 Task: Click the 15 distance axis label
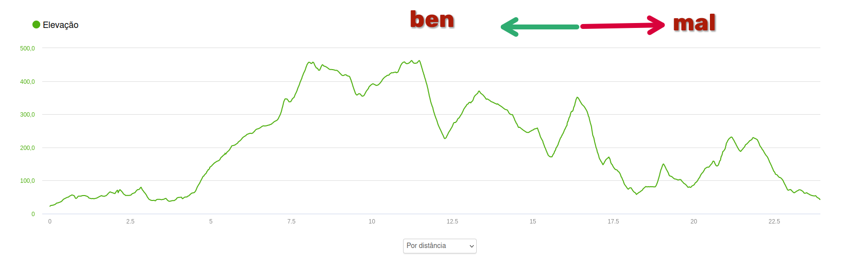(x=533, y=222)
